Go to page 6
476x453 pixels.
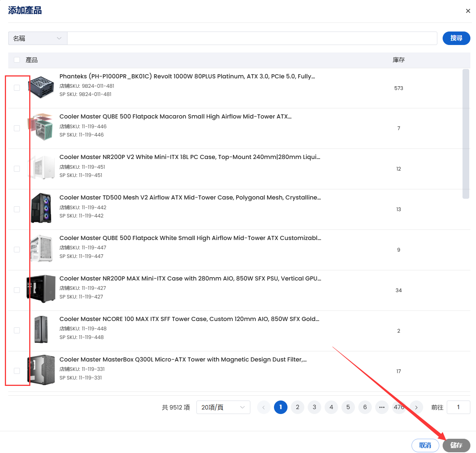click(365, 407)
